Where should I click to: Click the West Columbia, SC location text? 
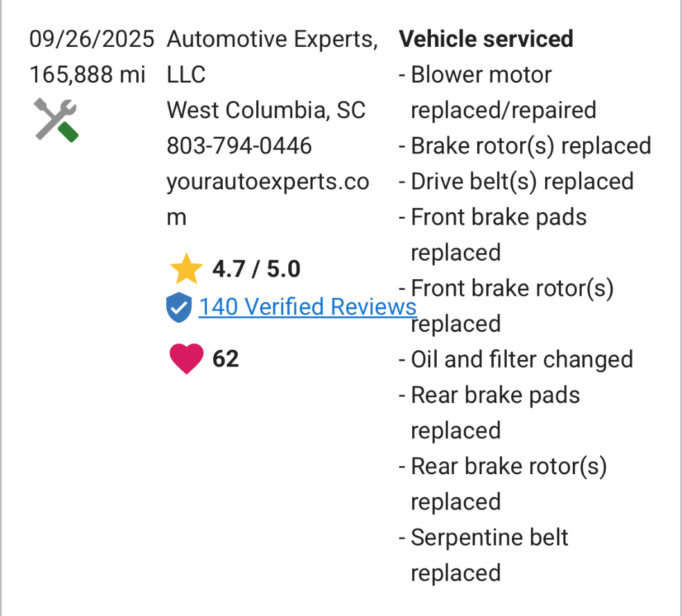266,110
